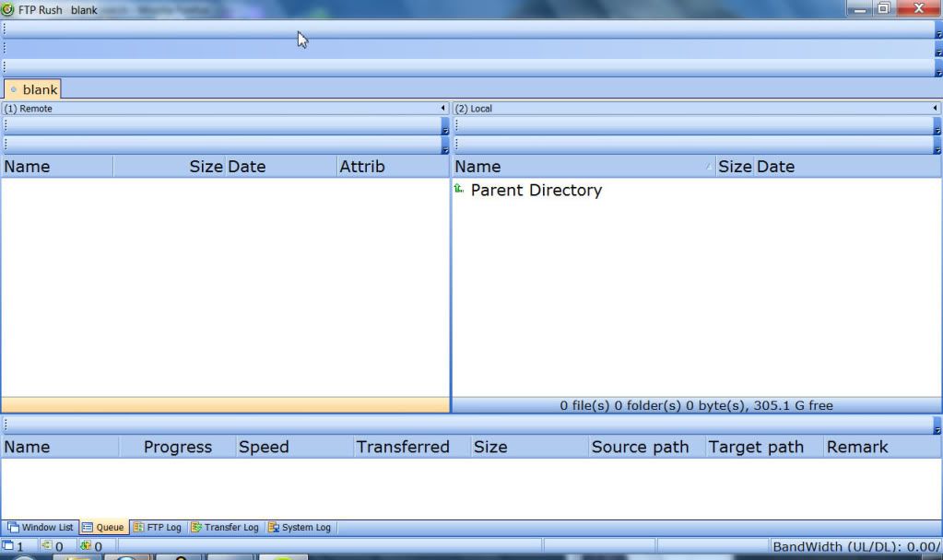Click the "(1) Remote" pane title
The width and height of the screenshot is (943, 560).
tap(29, 108)
